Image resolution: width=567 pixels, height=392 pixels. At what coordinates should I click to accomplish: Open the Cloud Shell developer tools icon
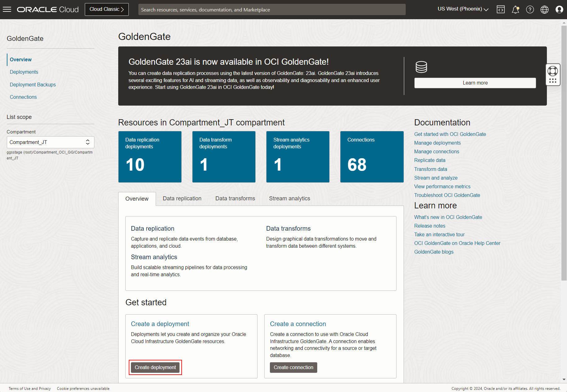tap(500, 10)
